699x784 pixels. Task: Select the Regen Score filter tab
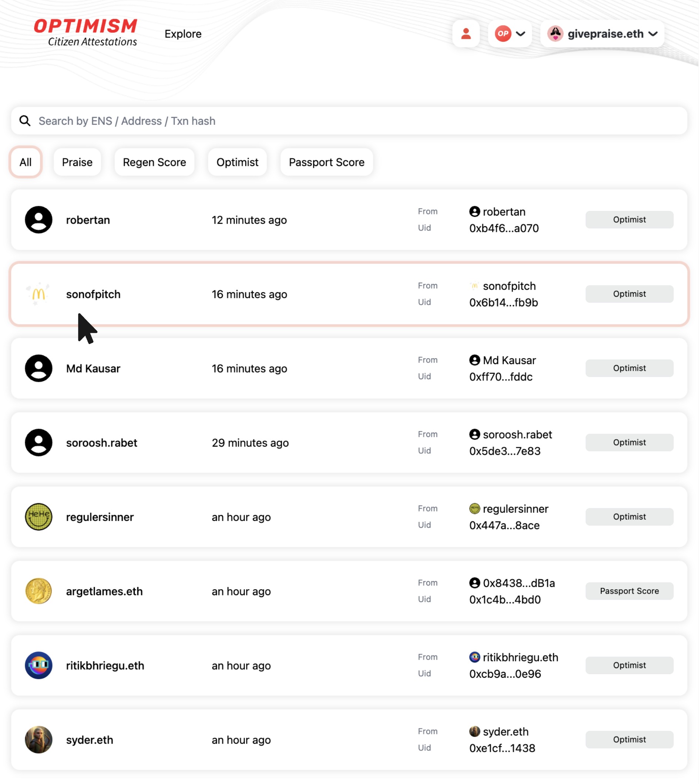click(x=154, y=162)
